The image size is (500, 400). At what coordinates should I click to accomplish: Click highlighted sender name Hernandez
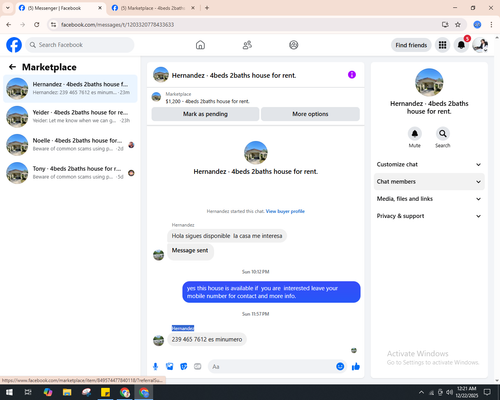[183, 328]
